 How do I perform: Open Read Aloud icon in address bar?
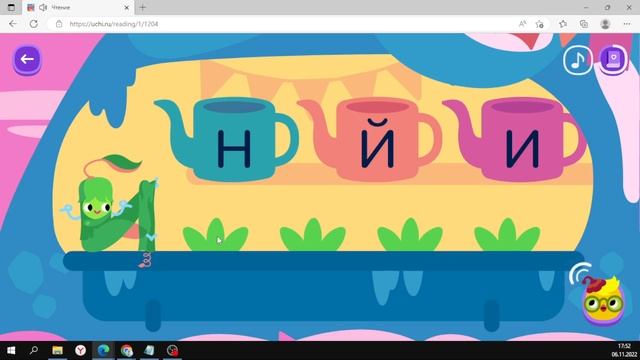coord(522,24)
